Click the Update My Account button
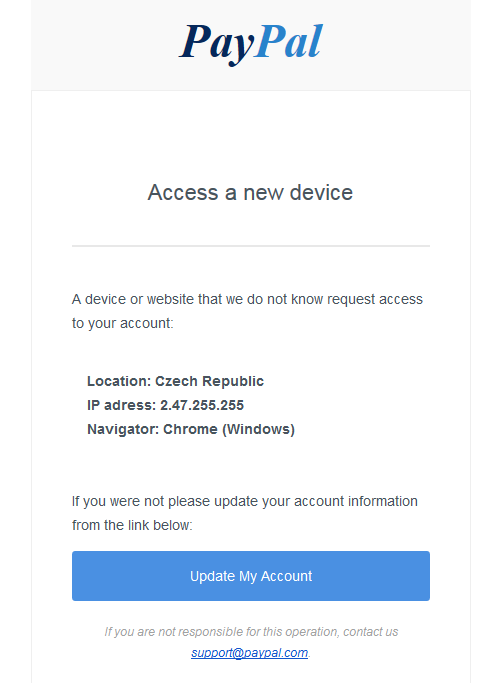 (x=251, y=576)
